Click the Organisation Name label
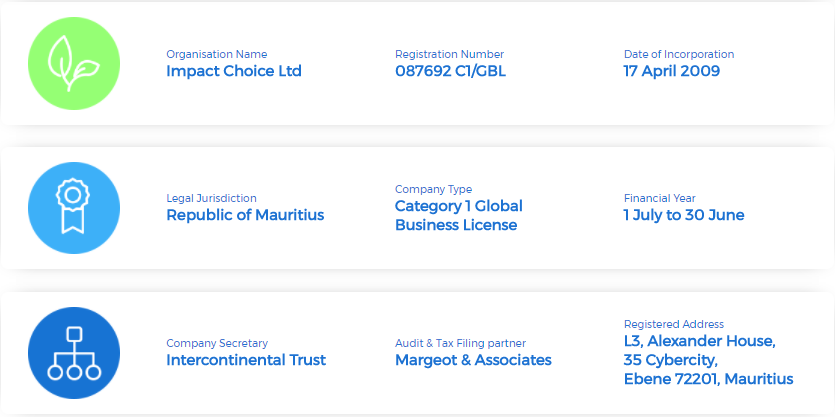The image size is (835, 417). (x=217, y=54)
